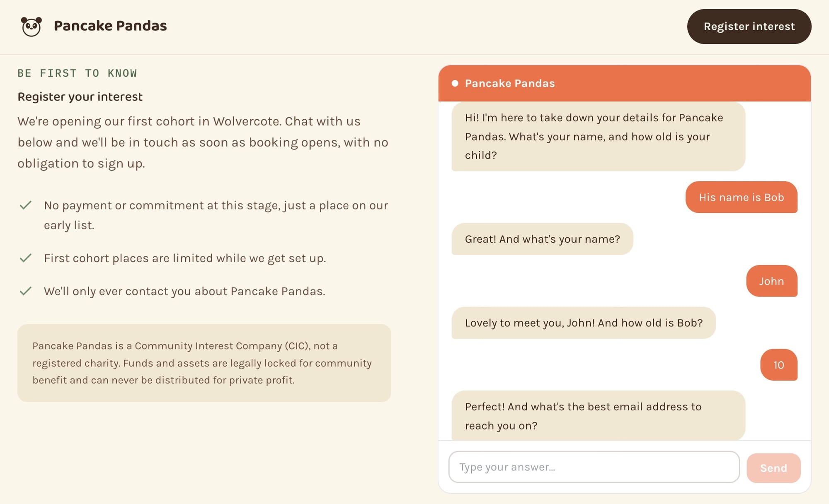Click the first greeting chat message
The image size is (829, 504).
[x=598, y=136]
